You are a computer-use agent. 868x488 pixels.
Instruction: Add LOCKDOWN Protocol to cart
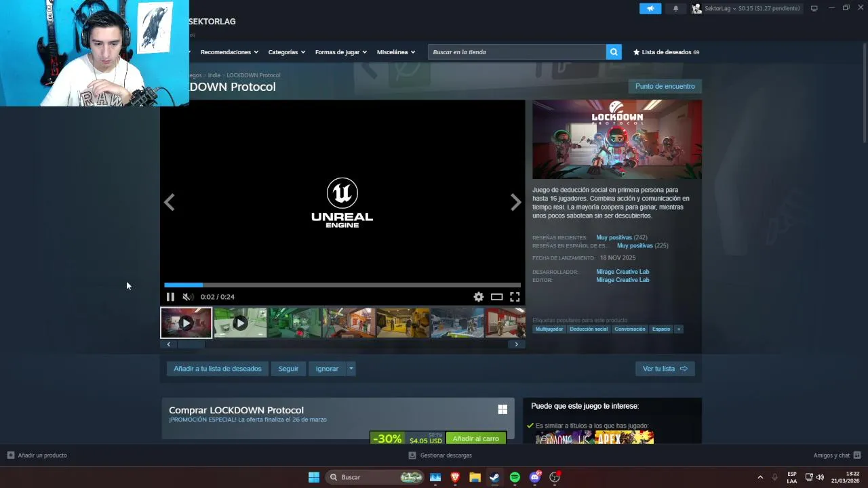475,439
